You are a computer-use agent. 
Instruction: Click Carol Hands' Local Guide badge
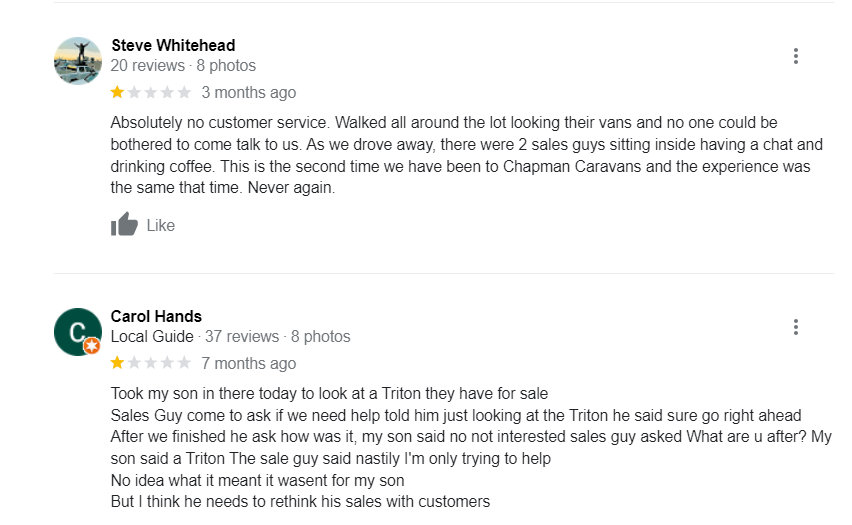pyautogui.click(x=92, y=346)
